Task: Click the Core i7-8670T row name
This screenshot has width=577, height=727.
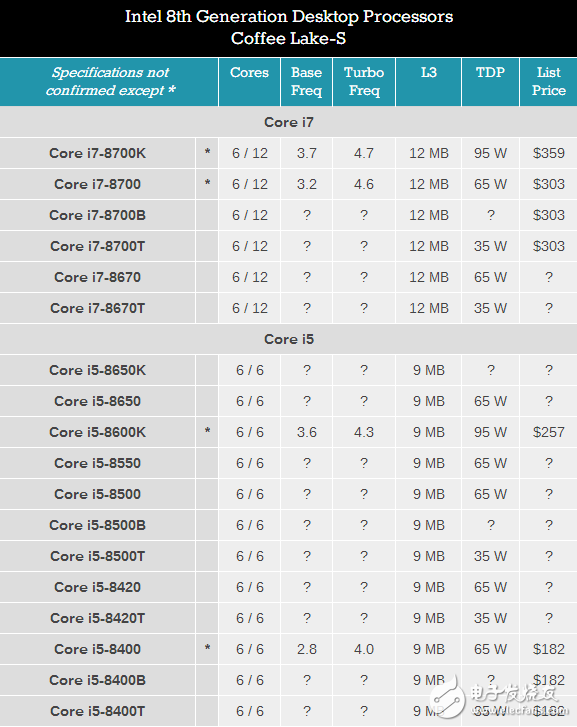Action: click(97, 308)
